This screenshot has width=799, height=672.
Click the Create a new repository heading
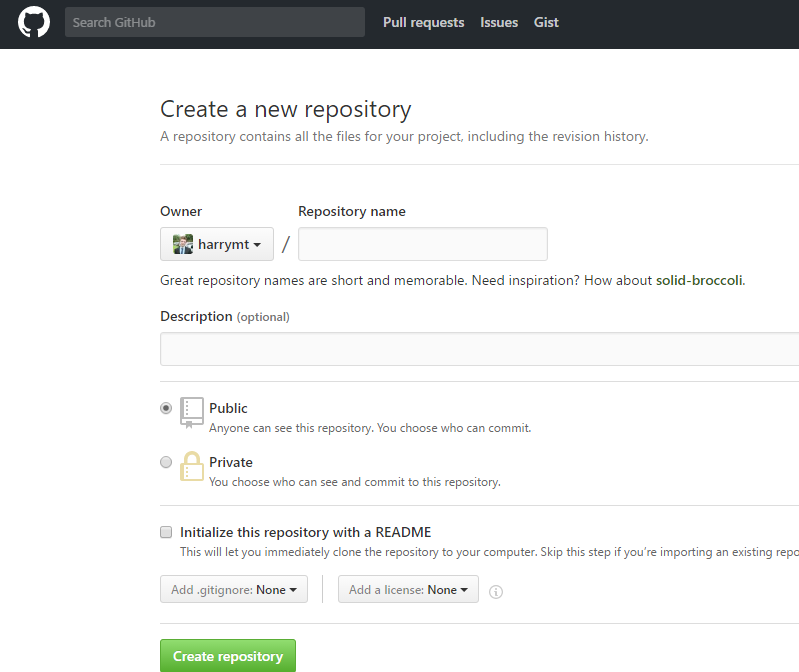tap(286, 109)
